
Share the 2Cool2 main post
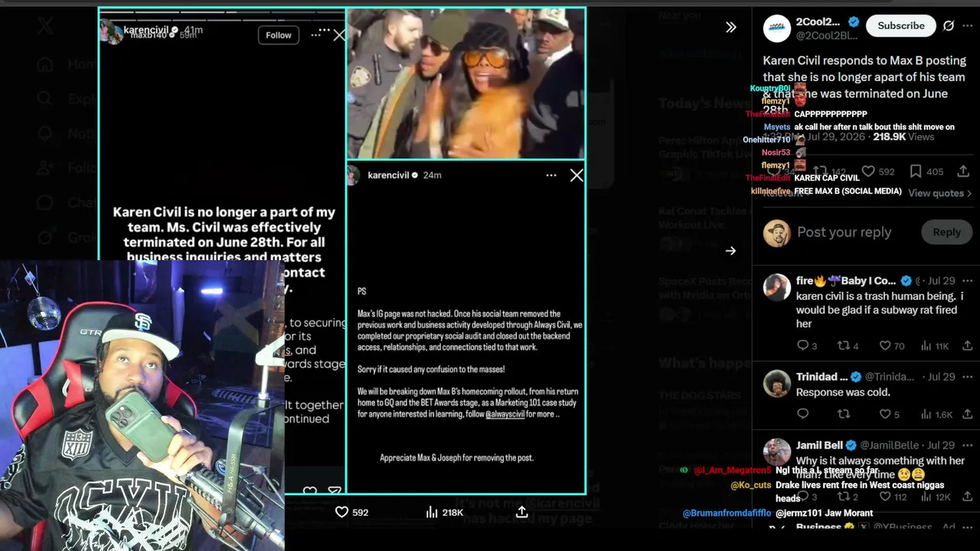click(x=963, y=171)
